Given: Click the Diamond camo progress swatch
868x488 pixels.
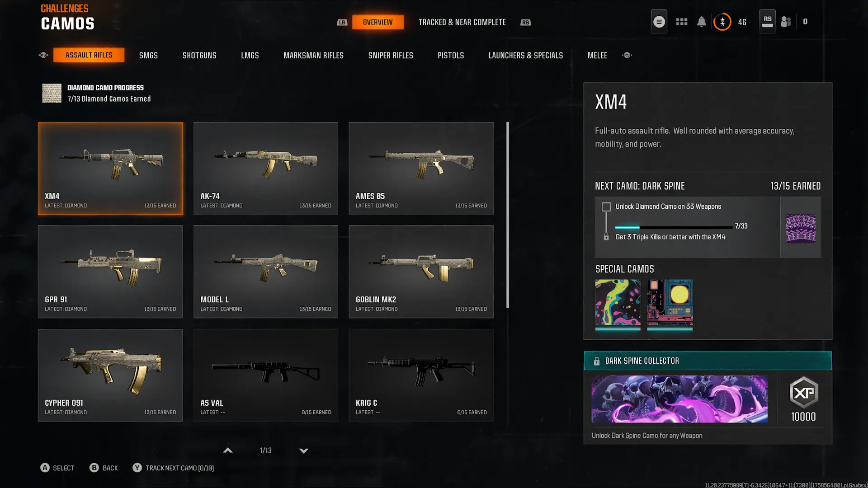Looking at the screenshot, I should tap(52, 93).
